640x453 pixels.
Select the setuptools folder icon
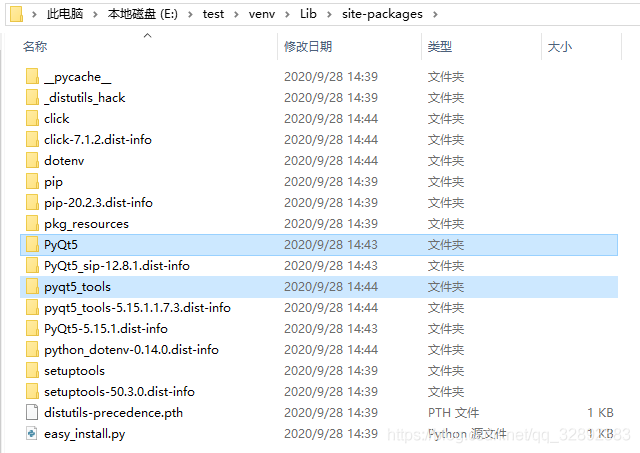pyautogui.click(x=32, y=371)
